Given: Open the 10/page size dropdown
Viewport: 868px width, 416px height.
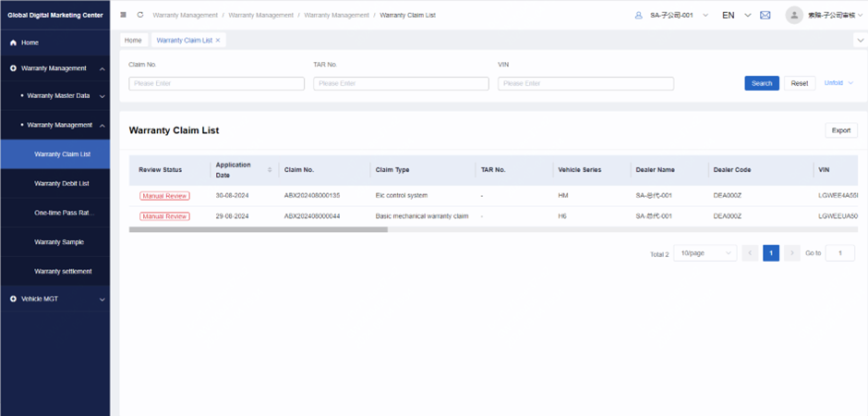Looking at the screenshot, I should point(705,253).
